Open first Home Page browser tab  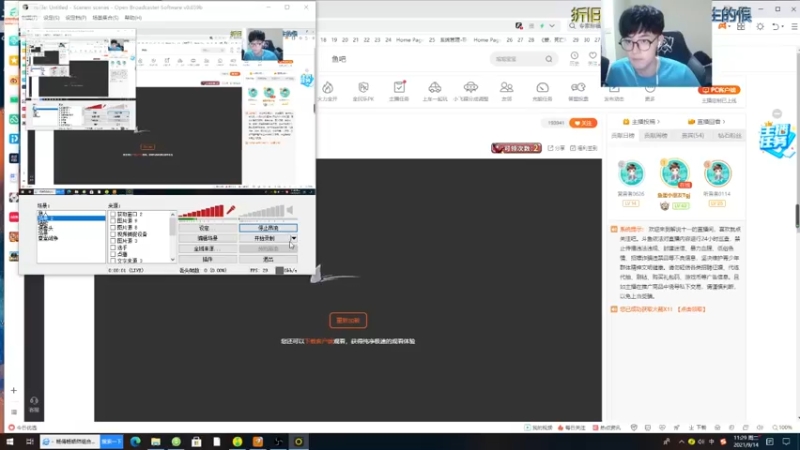409,40
